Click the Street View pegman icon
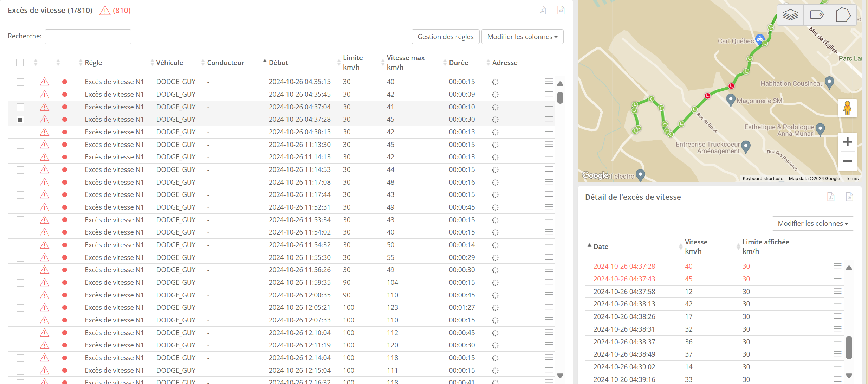Viewport: 868px width, 384px height. point(847,108)
